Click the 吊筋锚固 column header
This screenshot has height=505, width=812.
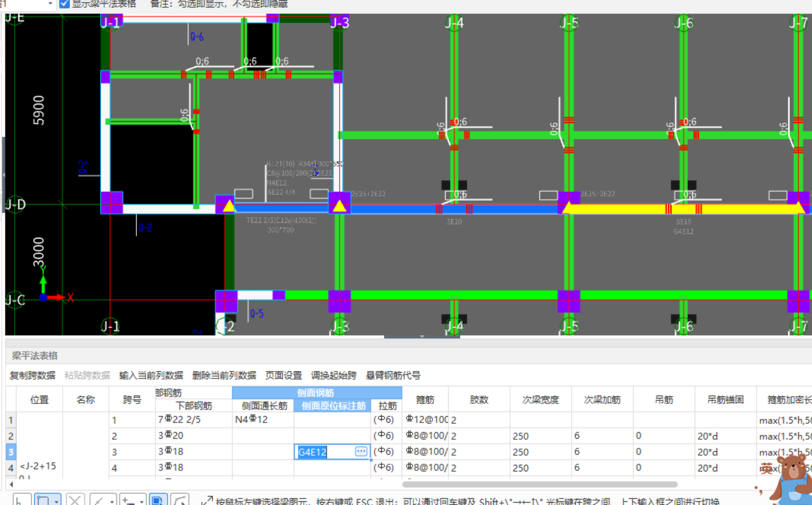(725, 399)
